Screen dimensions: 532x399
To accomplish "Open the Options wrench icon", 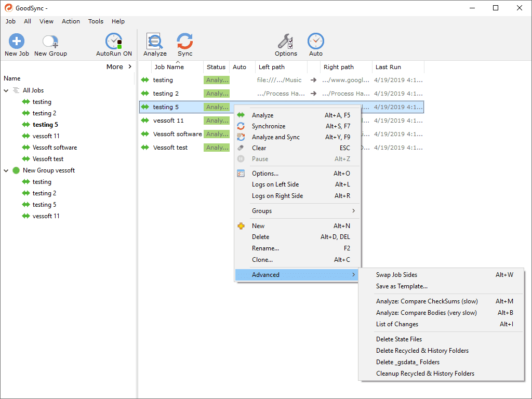I will [x=286, y=42].
